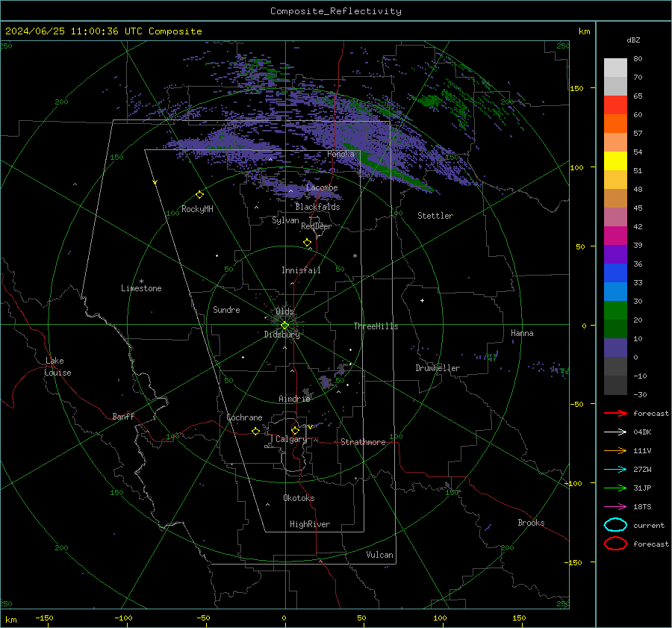Select the orange 111V arrow legend icon
The width and height of the screenshot is (672, 628).
[x=615, y=450]
